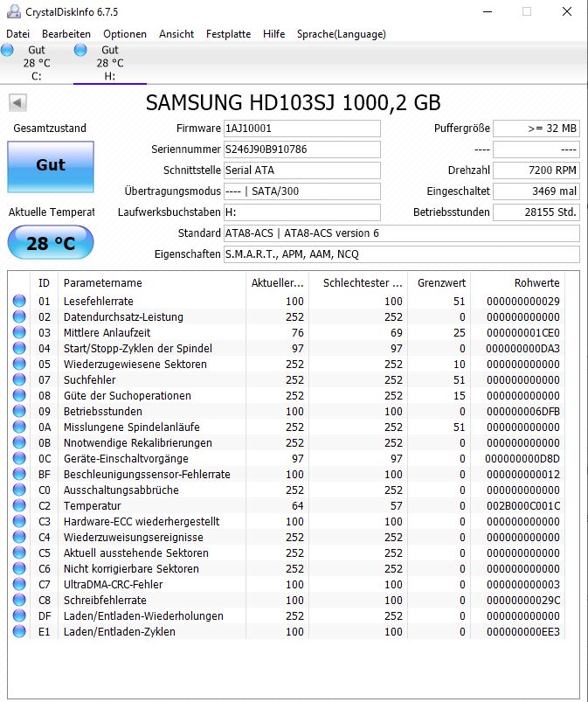Click status orb for UltraDMA-CRC-Fehler row
This screenshot has width=588, height=702.
(x=19, y=584)
